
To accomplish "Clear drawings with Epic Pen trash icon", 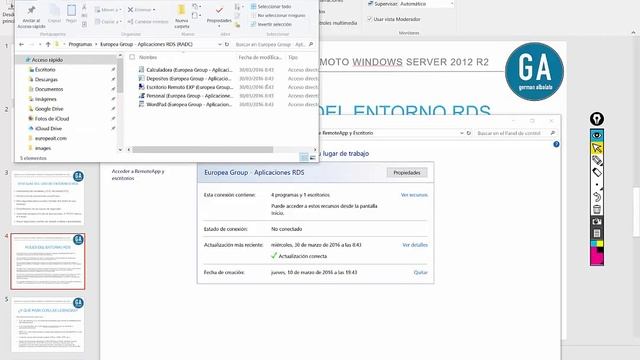I will coord(597,209).
